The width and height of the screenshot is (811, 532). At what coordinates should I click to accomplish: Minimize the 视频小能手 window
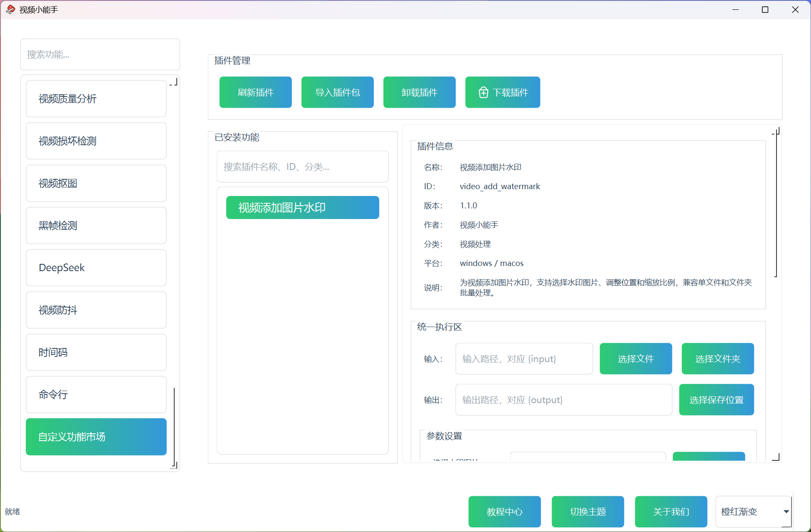pyautogui.click(x=735, y=9)
